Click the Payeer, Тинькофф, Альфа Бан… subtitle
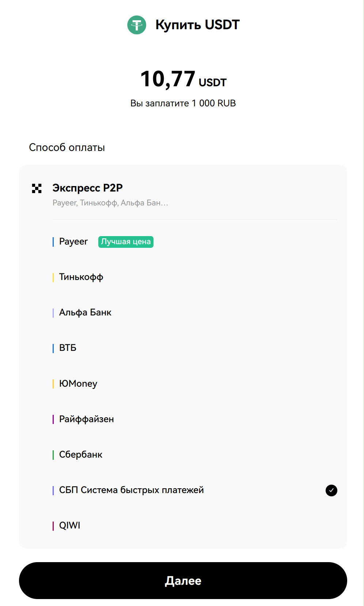This screenshot has width=364, height=606. pyautogui.click(x=110, y=203)
